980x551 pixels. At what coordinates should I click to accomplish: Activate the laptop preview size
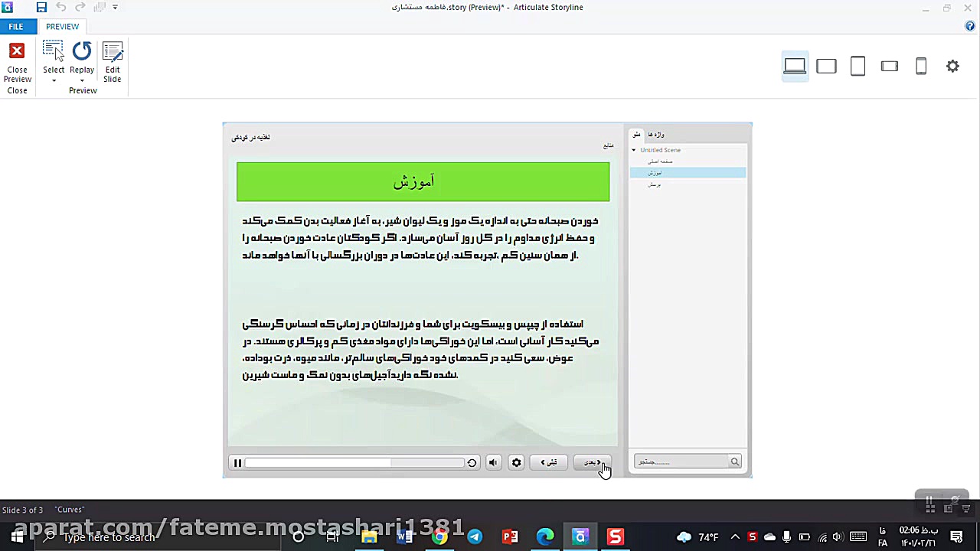click(x=795, y=66)
